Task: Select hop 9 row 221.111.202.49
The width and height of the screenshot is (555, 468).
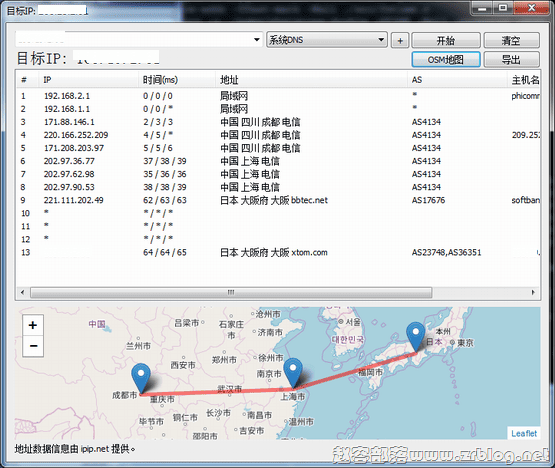Action: point(278,200)
